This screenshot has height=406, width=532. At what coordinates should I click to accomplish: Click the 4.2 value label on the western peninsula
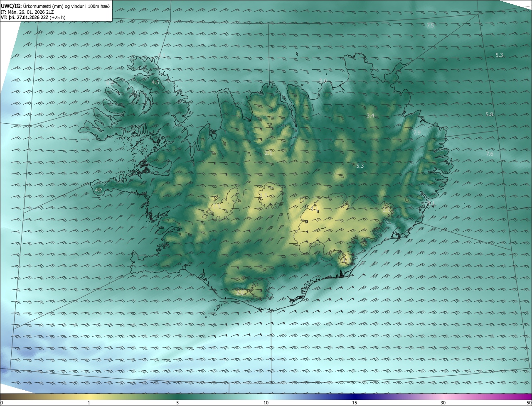pyautogui.click(x=99, y=191)
